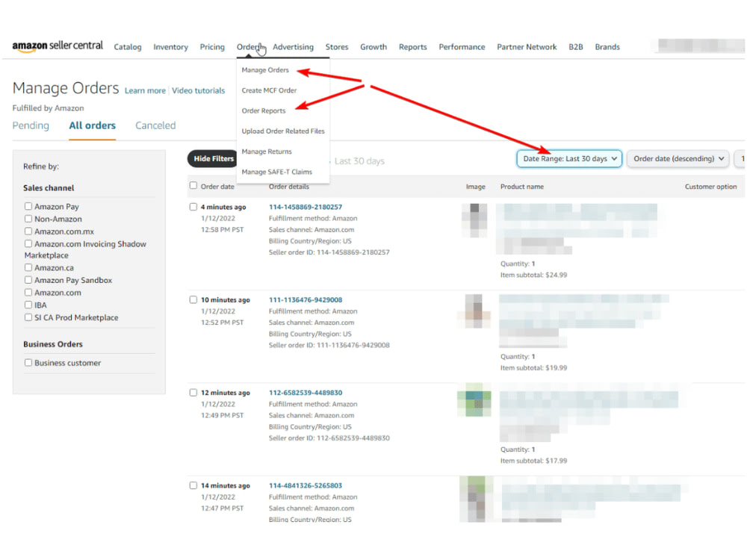Switch to the Pending tab
Image resolution: width=747 pixels, height=560 pixels.
[x=31, y=125]
